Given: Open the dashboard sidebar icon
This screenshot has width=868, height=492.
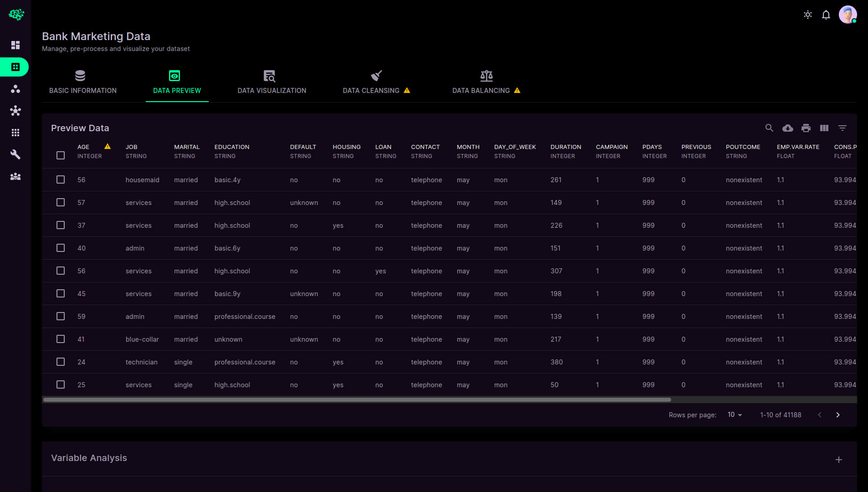Looking at the screenshot, I should click(15, 45).
